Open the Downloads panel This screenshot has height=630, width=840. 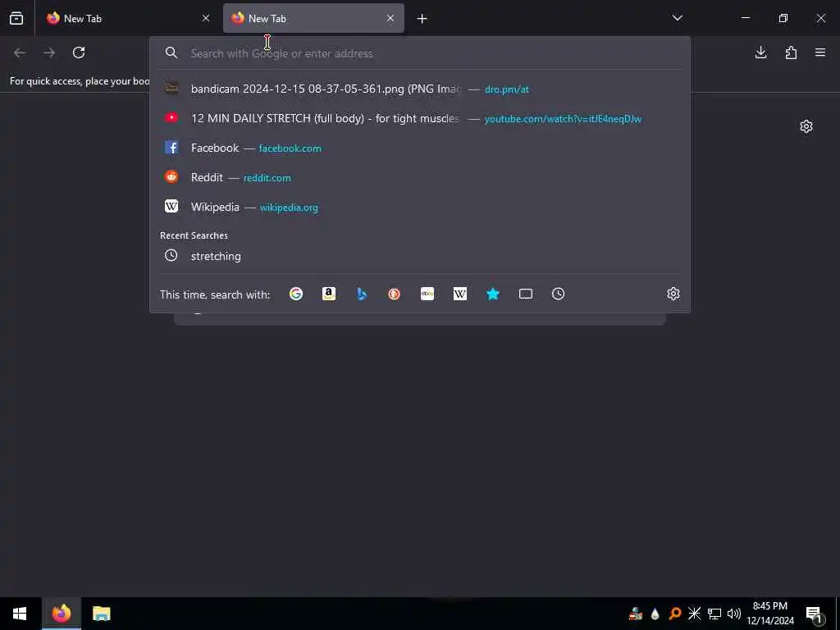click(x=760, y=52)
